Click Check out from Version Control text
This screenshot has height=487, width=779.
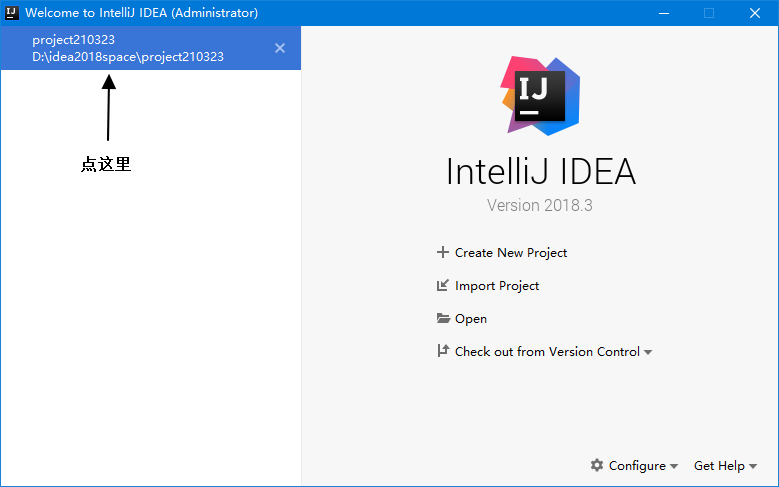point(547,352)
